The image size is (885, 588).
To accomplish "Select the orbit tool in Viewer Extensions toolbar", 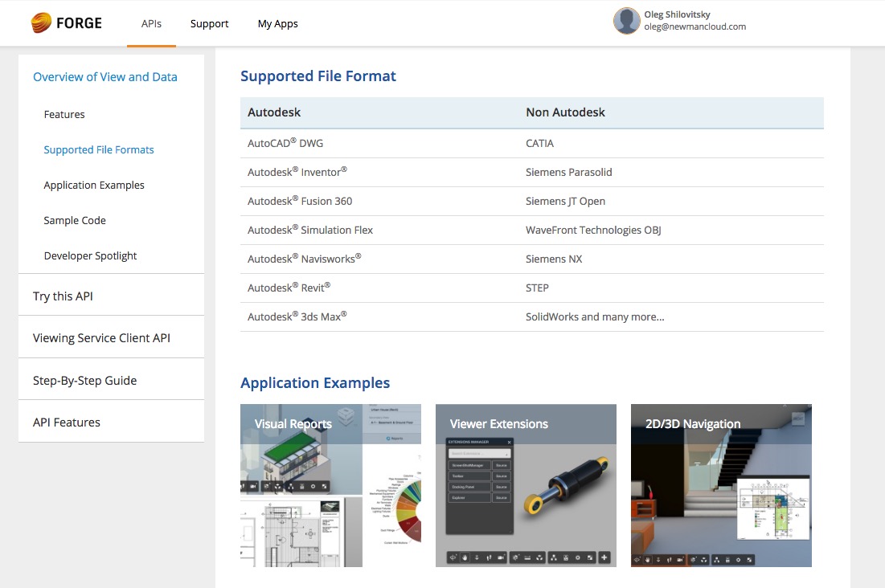I will (x=453, y=557).
